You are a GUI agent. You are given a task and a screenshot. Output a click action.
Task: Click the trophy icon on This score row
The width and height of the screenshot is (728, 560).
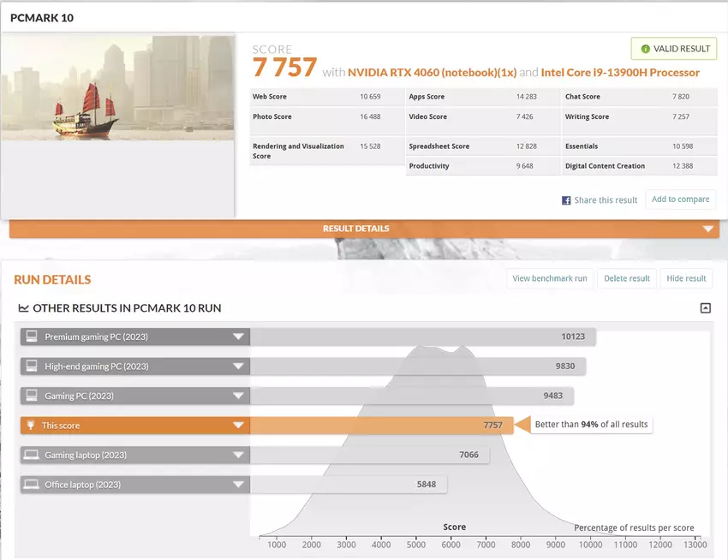click(x=31, y=426)
